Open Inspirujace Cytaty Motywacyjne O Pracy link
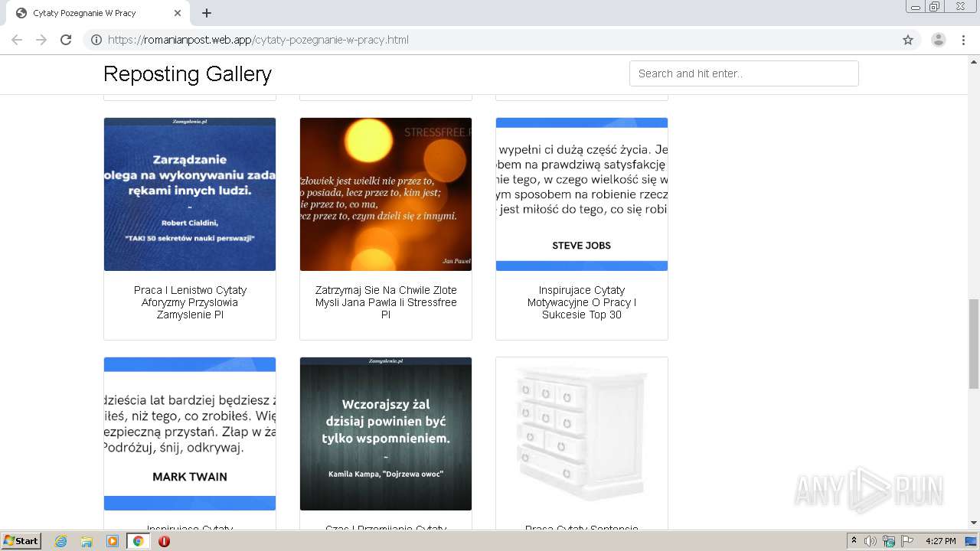The image size is (980, 551). [x=582, y=302]
